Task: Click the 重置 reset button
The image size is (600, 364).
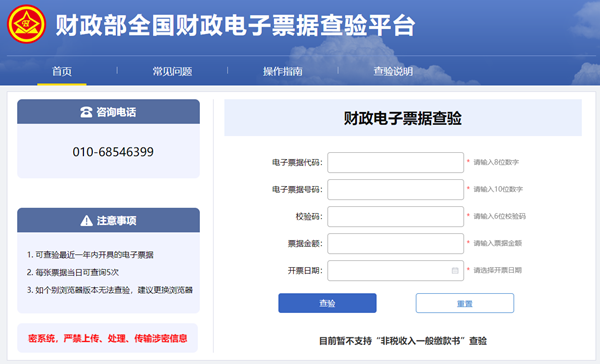Action: pyautogui.click(x=465, y=303)
